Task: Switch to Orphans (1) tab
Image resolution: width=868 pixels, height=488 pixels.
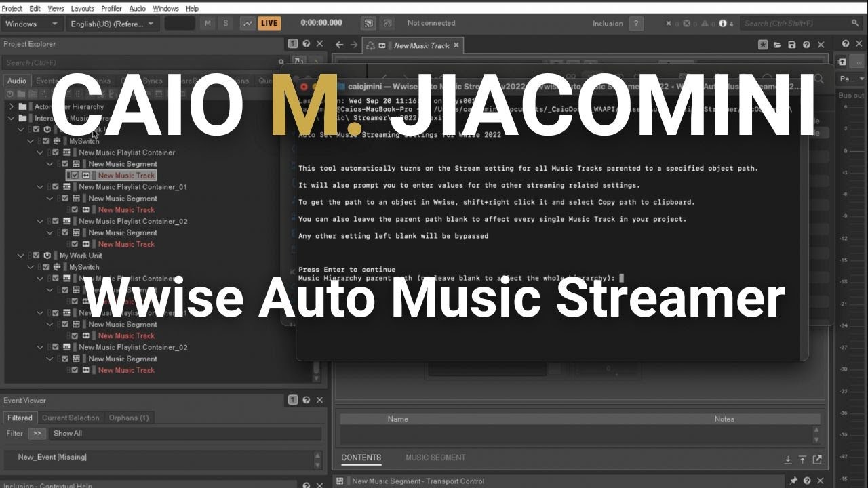Action: (129, 418)
